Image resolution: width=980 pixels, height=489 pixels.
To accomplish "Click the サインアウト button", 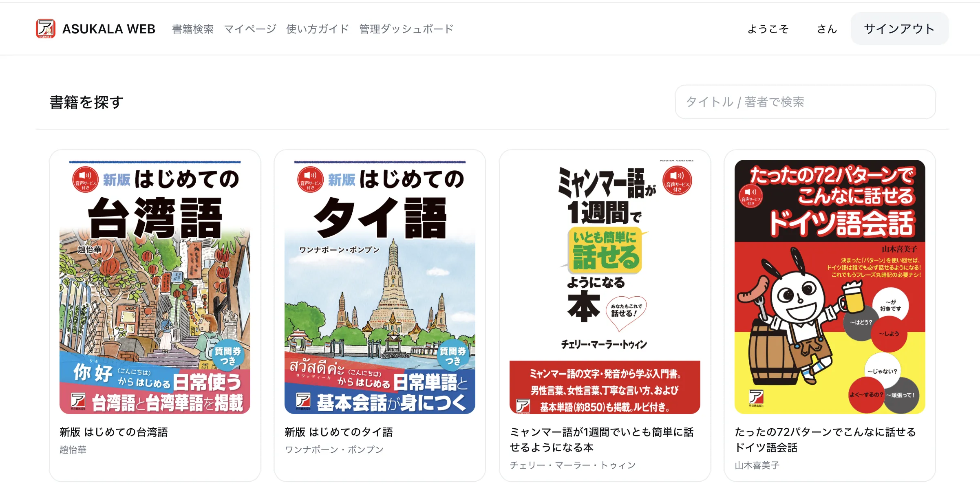I will tap(899, 29).
